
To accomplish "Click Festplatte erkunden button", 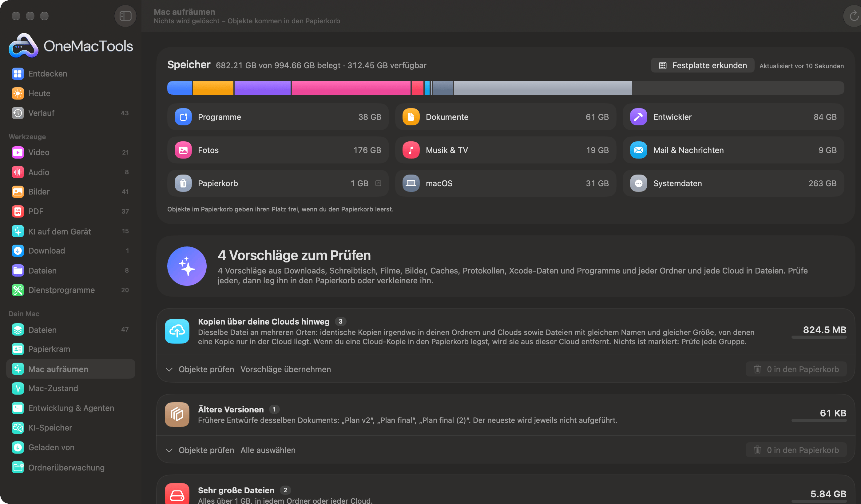I will pos(702,65).
